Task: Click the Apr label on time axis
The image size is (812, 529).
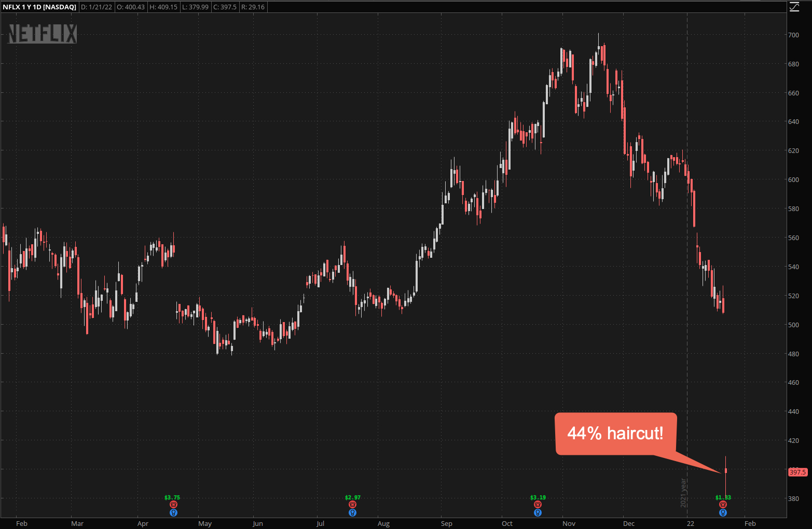Action: click(x=143, y=524)
